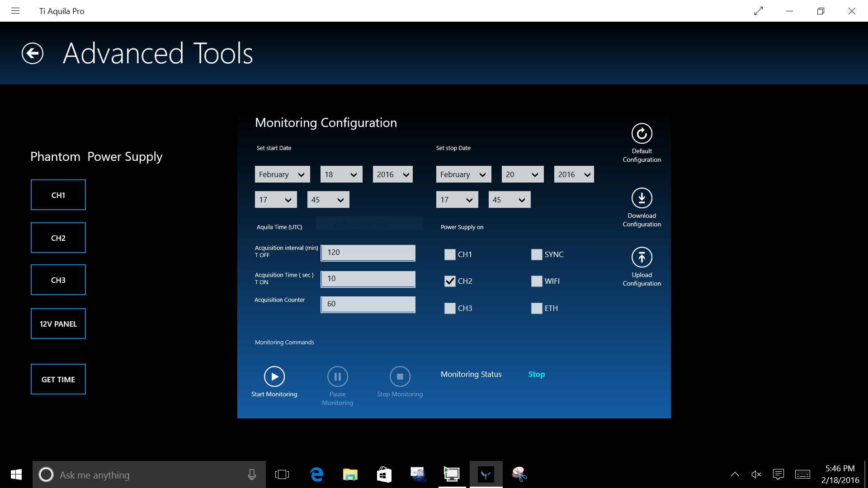
Task: Click the Download Configuration icon
Action: 642,198
